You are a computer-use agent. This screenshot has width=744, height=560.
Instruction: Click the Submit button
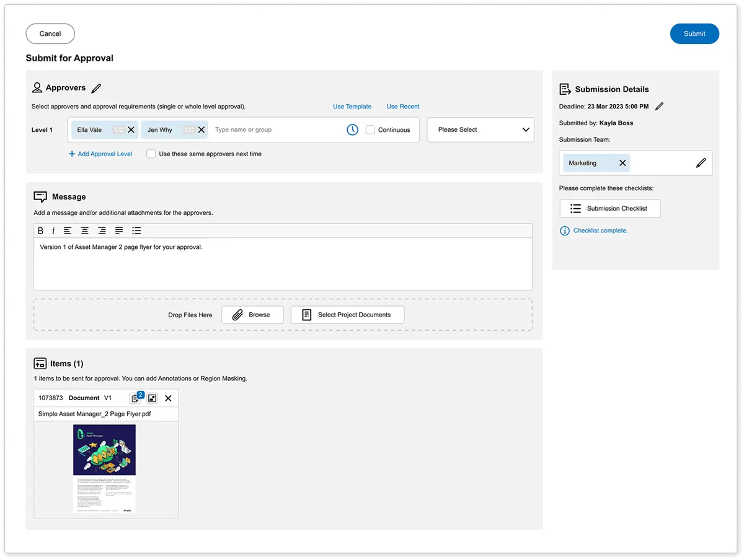pyautogui.click(x=694, y=33)
